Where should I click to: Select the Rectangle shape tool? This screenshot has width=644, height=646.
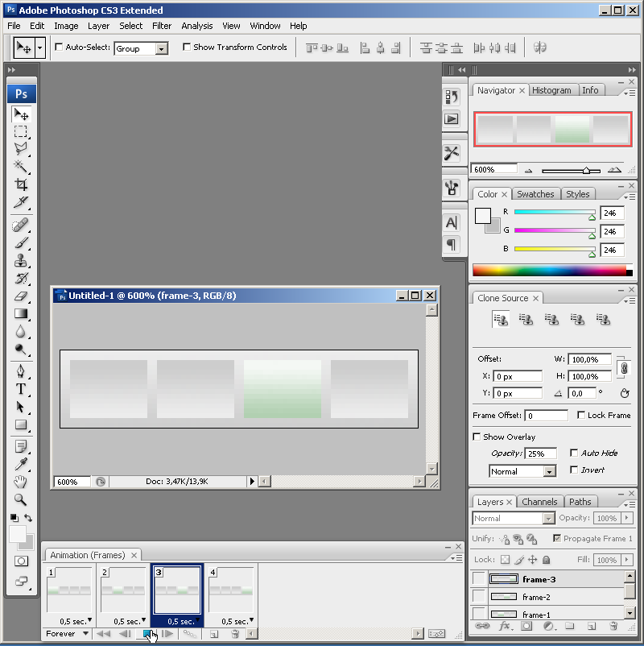point(21,424)
